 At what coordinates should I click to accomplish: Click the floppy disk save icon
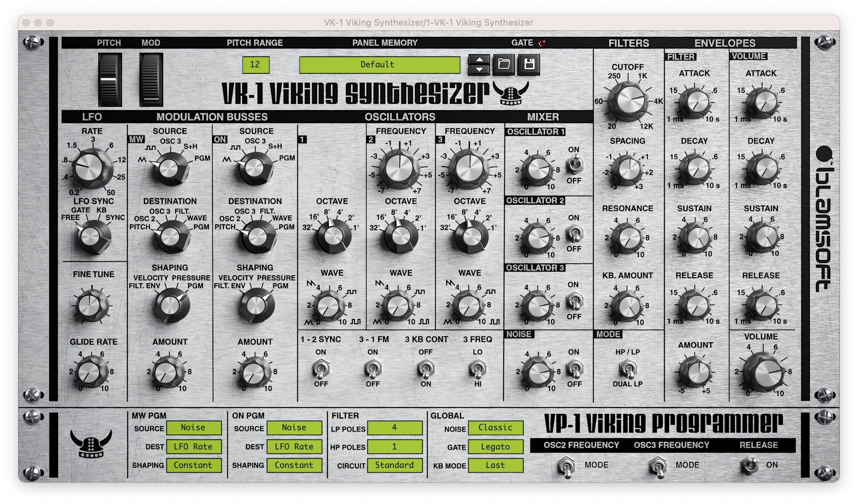tap(529, 64)
